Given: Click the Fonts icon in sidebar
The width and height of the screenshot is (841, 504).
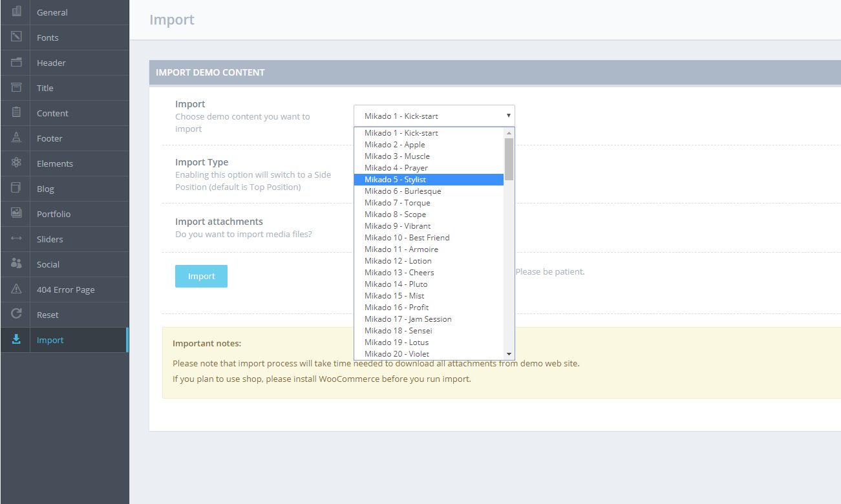Looking at the screenshot, I should pos(16,37).
